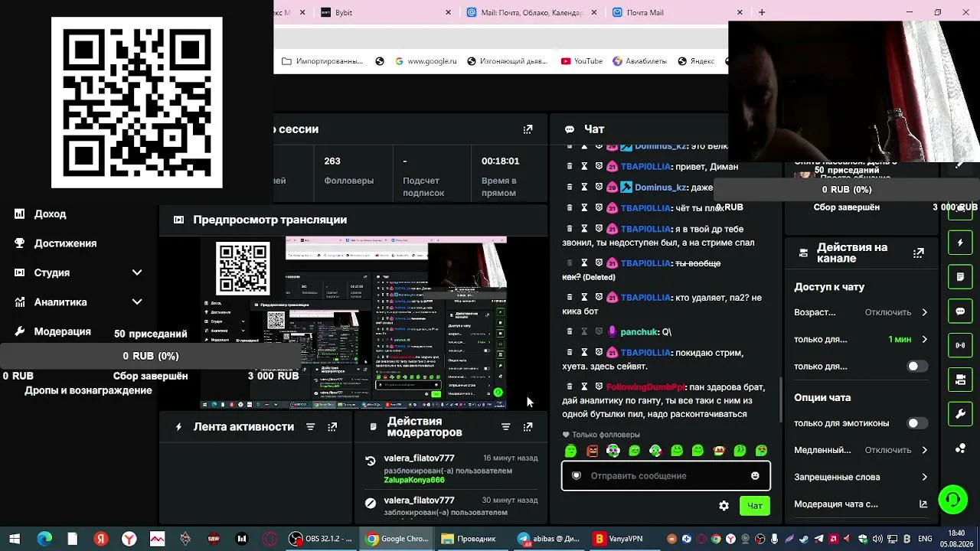Expand the Студия submenu chevron

pos(137,272)
